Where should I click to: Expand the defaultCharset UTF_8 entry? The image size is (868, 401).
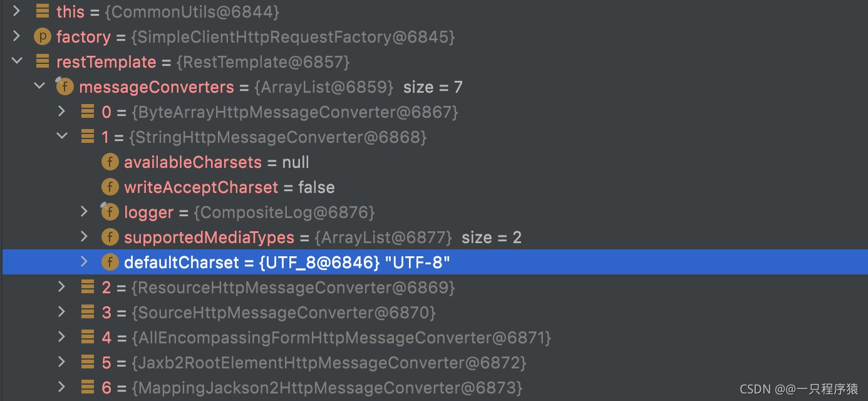[x=85, y=262]
